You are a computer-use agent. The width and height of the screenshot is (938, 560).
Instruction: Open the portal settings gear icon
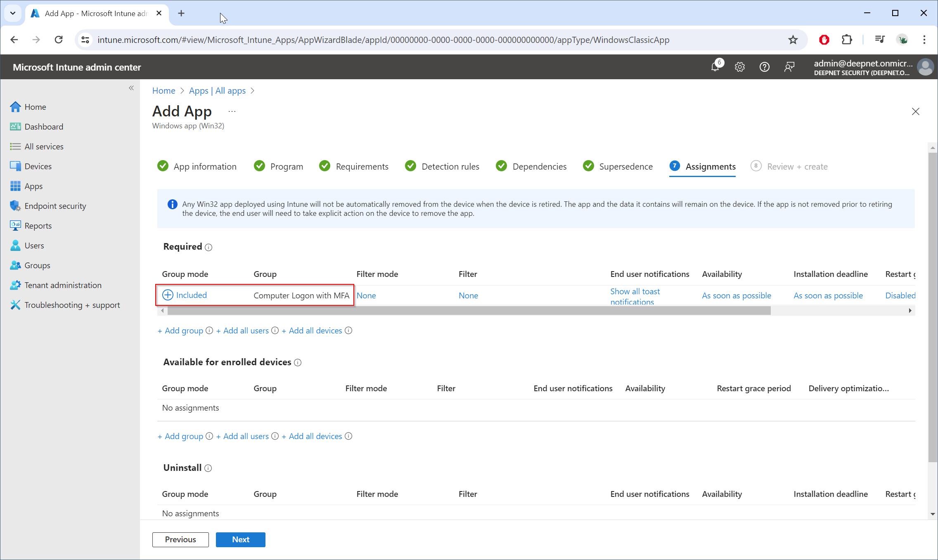(x=739, y=67)
